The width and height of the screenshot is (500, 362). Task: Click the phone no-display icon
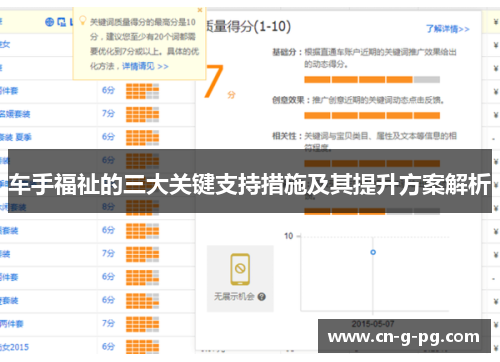pyautogui.click(x=240, y=269)
